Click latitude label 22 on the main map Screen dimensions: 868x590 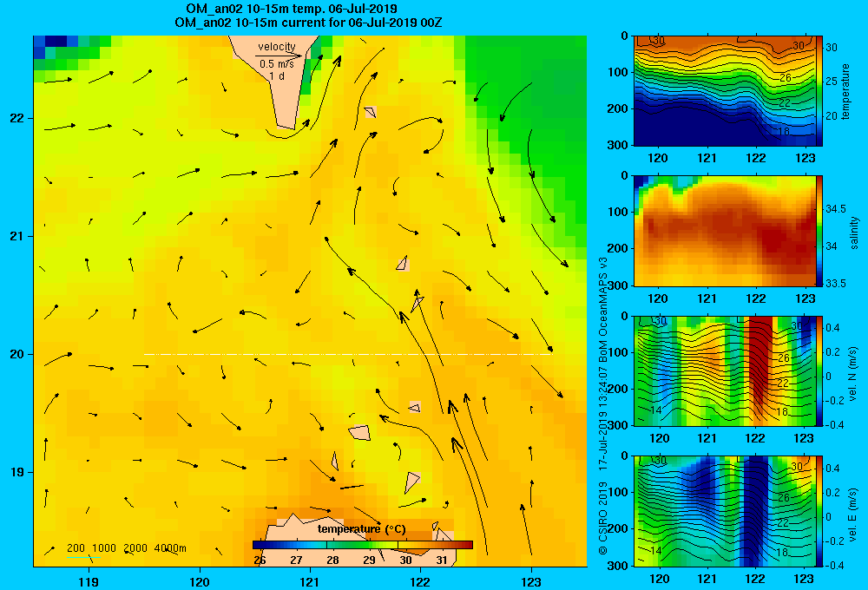(x=16, y=118)
